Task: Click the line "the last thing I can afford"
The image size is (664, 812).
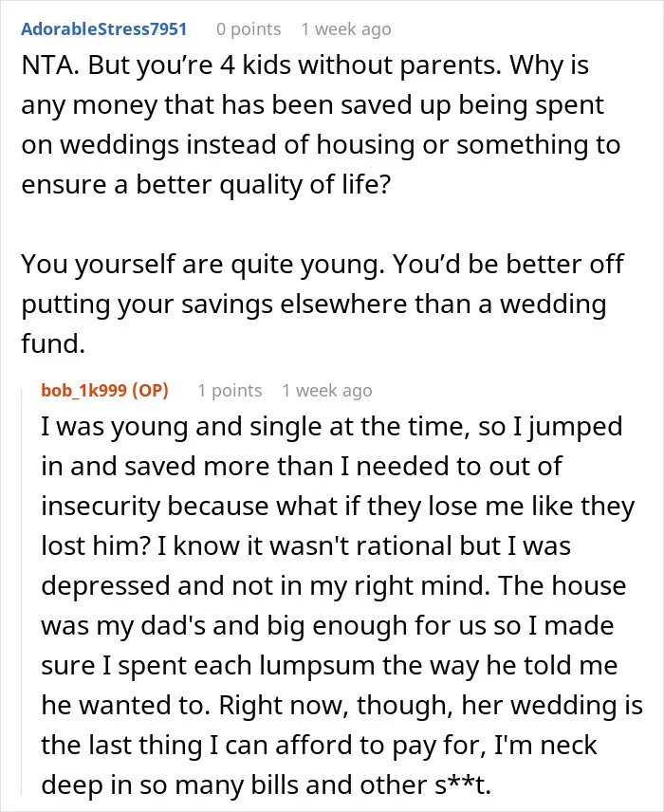Action: [x=319, y=746]
